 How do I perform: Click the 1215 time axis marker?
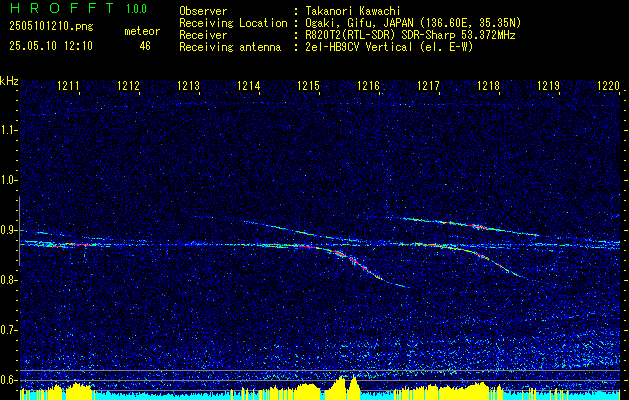(309, 85)
